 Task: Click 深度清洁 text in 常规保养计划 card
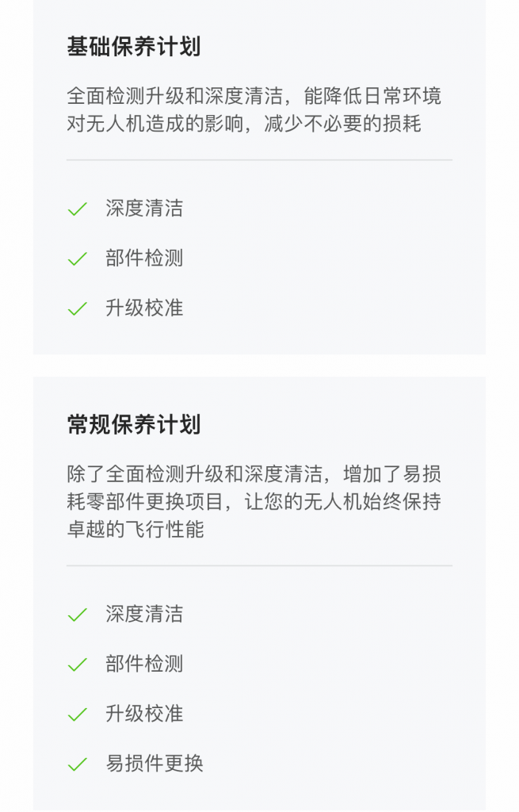pos(144,614)
